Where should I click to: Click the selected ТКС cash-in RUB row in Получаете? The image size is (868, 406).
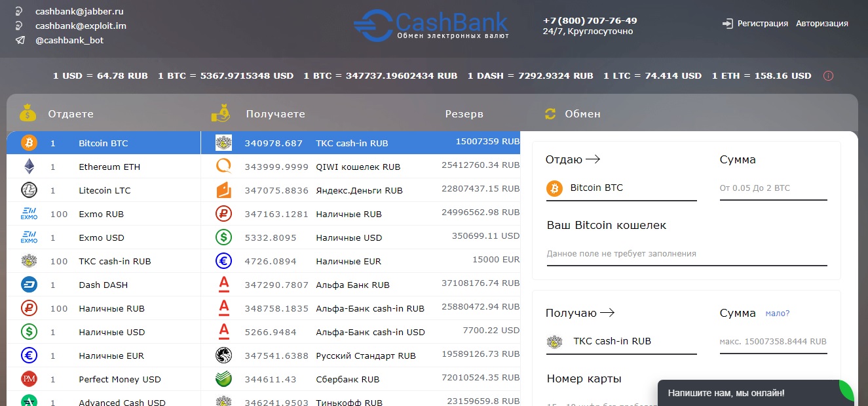click(x=361, y=143)
